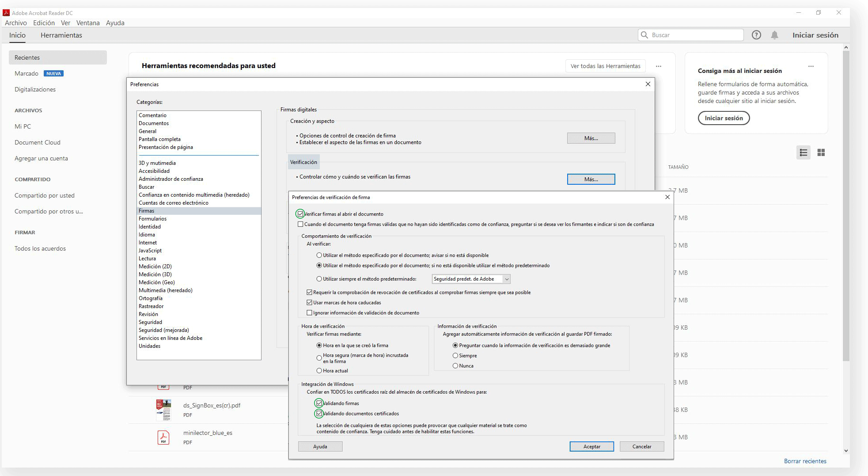Screen dimensions: 868x476
Task: Select Documentos category
Action: pos(199,123)
